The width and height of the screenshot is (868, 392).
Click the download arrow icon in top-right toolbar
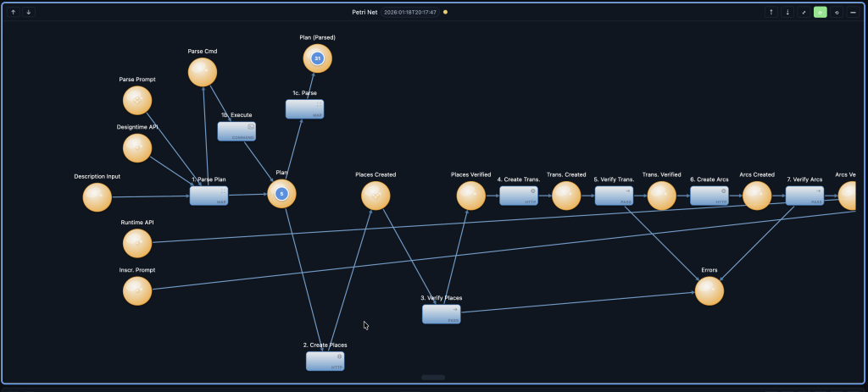[787, 12]
